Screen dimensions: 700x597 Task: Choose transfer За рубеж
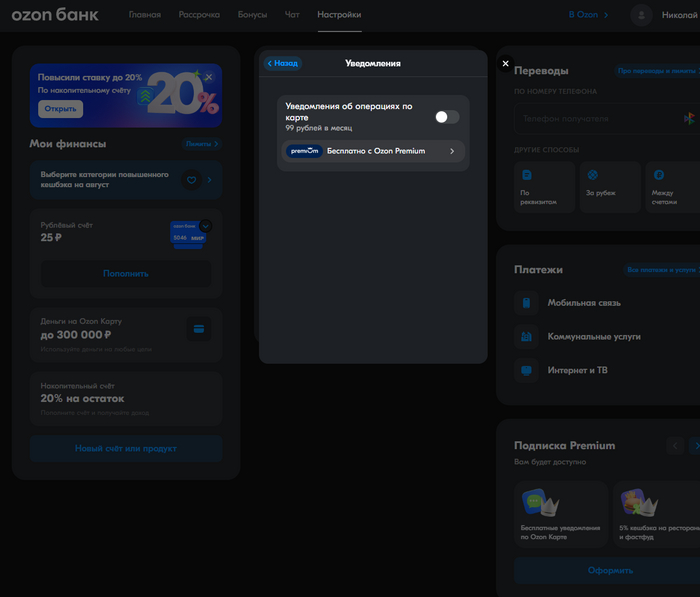tap(610, 187)
